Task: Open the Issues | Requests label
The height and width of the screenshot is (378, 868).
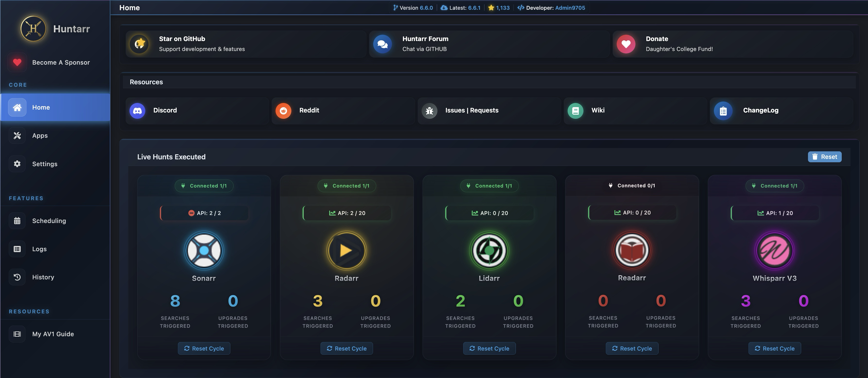Action: pyautogui.click(x=472, y=110)
